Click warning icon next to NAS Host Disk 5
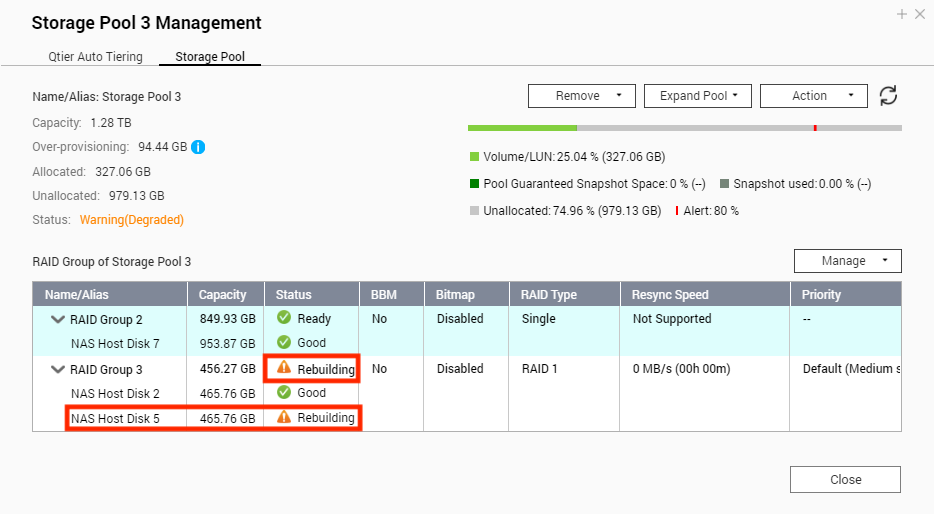The height and width of the screenshot is (514, 934). (x=284, y=418)
